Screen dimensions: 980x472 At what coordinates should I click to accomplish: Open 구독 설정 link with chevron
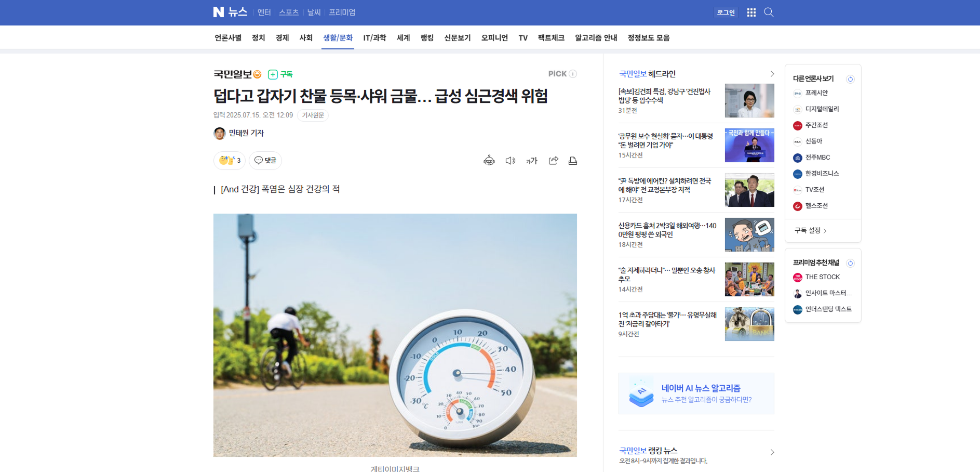pos(810,230)
